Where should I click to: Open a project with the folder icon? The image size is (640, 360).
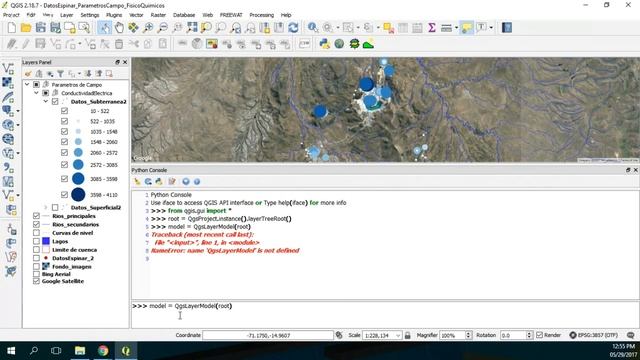click(26, 28)
